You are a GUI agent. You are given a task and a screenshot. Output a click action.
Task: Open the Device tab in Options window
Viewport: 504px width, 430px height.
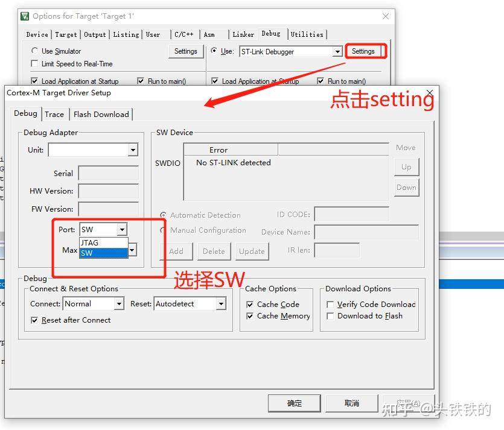37,34
